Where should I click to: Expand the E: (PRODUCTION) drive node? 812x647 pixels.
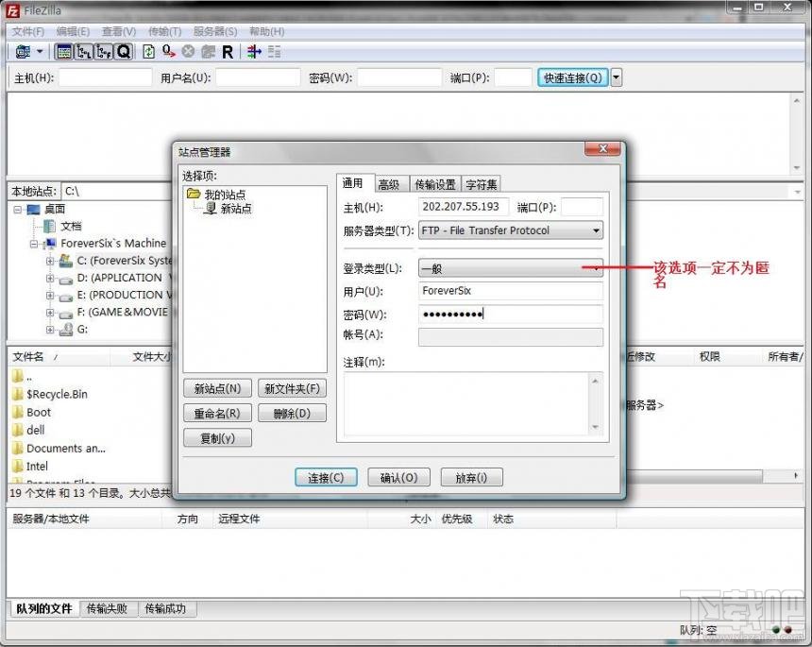coord(50,296)
